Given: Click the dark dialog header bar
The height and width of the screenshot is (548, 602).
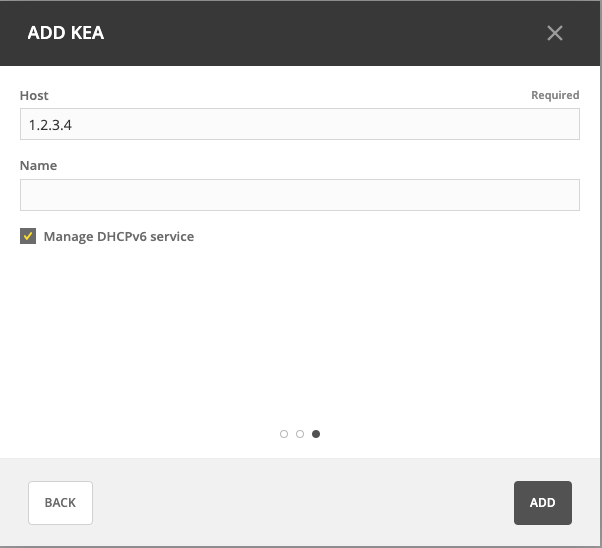Looking at the screenshot, I should (x=300, y=33).
